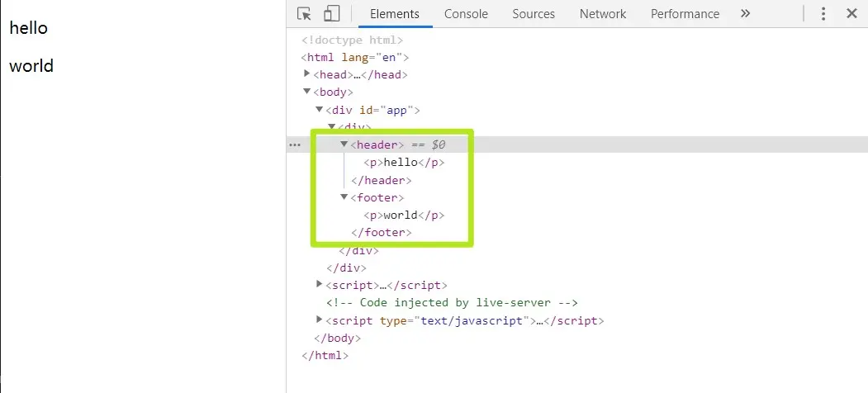Select the closing </html> tag
868x393 pixels.
click(x=325, y=355)
